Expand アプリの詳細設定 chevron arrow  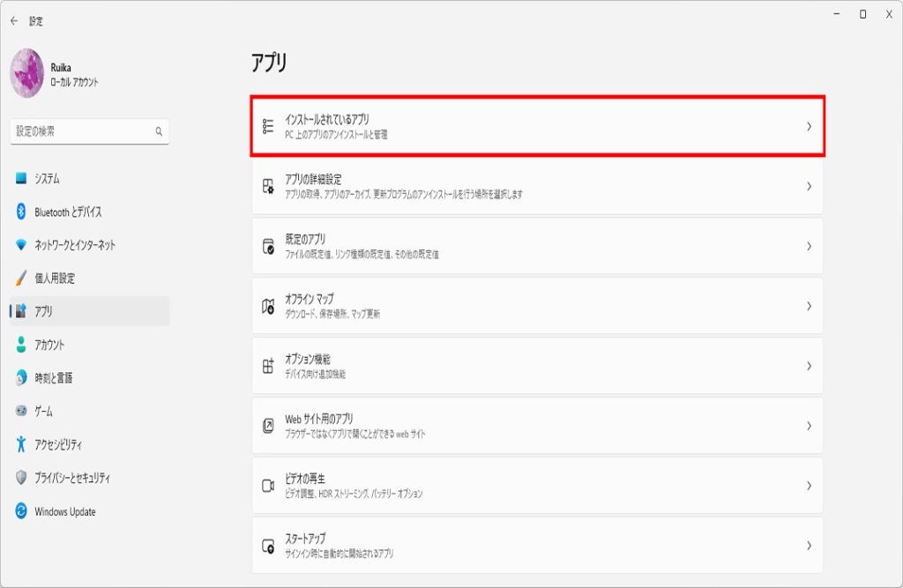(x=809, y=186)
